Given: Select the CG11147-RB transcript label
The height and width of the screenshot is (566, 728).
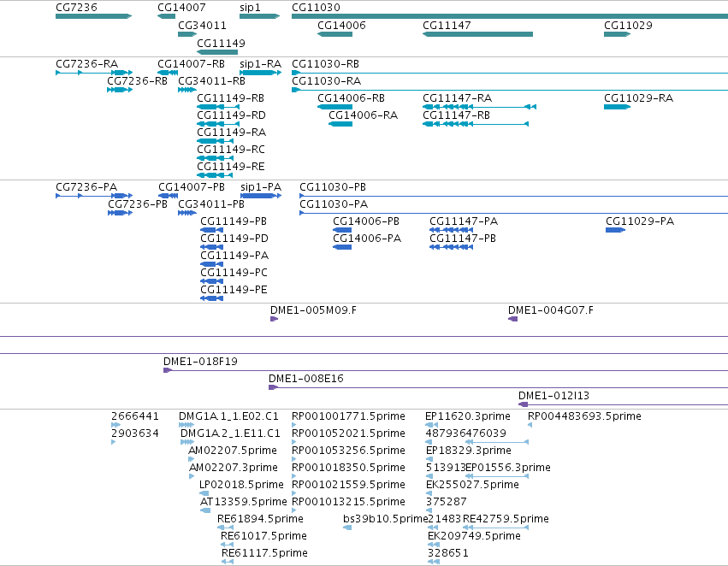Looking at the screenshot, I should (x=457, y=115).
